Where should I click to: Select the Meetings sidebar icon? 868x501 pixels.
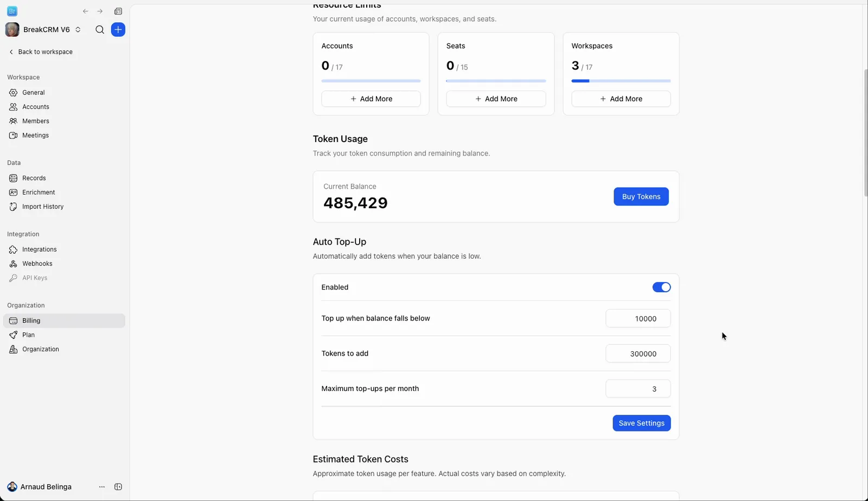point(13,136)
